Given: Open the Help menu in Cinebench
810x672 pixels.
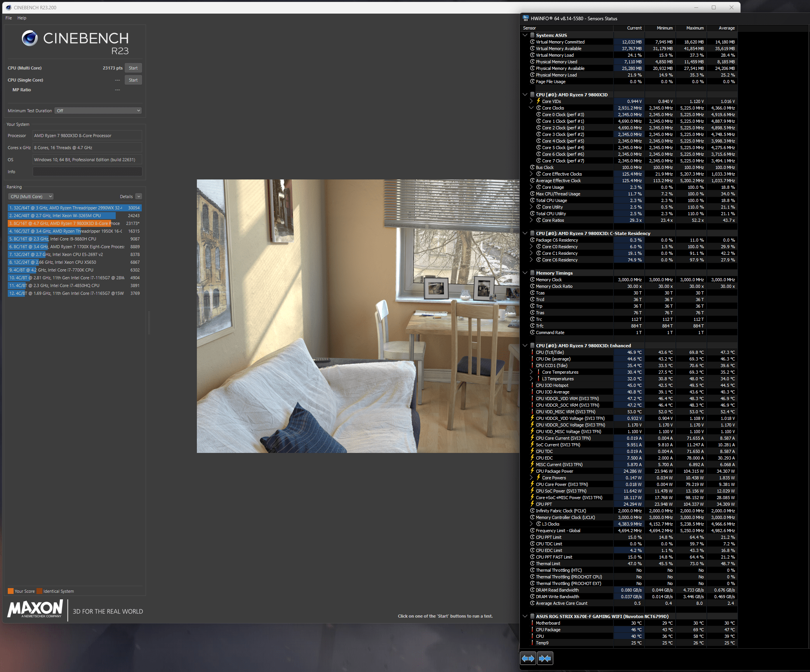Looking at the screenshot, I should coord(22,18).
